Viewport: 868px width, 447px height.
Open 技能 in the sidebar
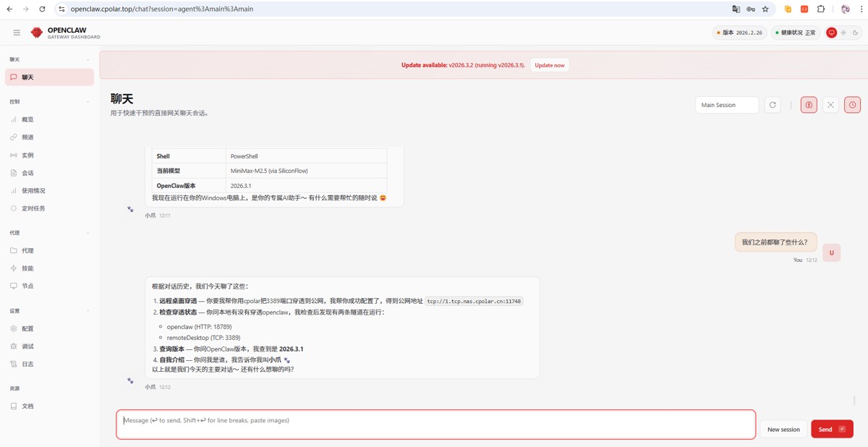(x=50, y=268)
